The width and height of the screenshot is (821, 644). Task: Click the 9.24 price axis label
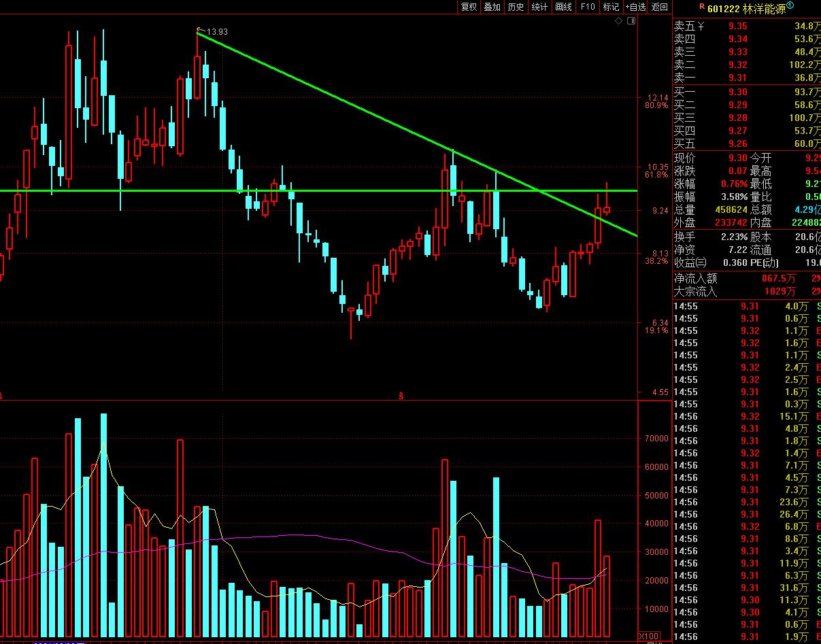pos(660,211)
